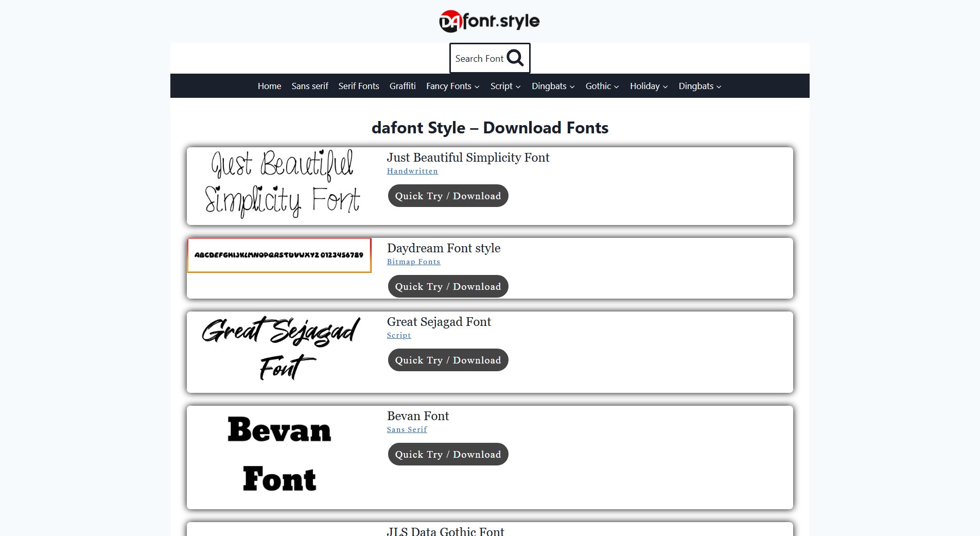Viewport: 980px width, 536px height.
Task: Open the Serif Fonts menu item
Action: (x=359, y=86)
